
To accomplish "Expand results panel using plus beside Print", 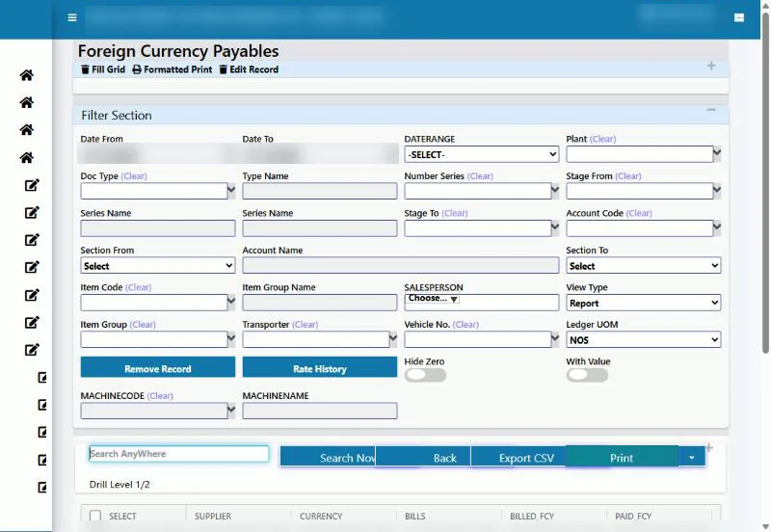I will point(709,447).
